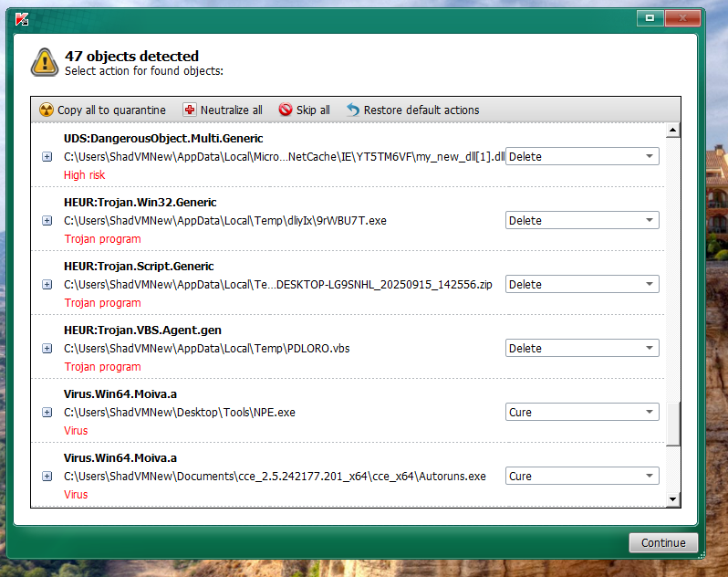Open action dropdown for 9rWBU7T.exe
The width and height of the screenshot is (728, 577).
pyautogui.click(x=582, y=220)
